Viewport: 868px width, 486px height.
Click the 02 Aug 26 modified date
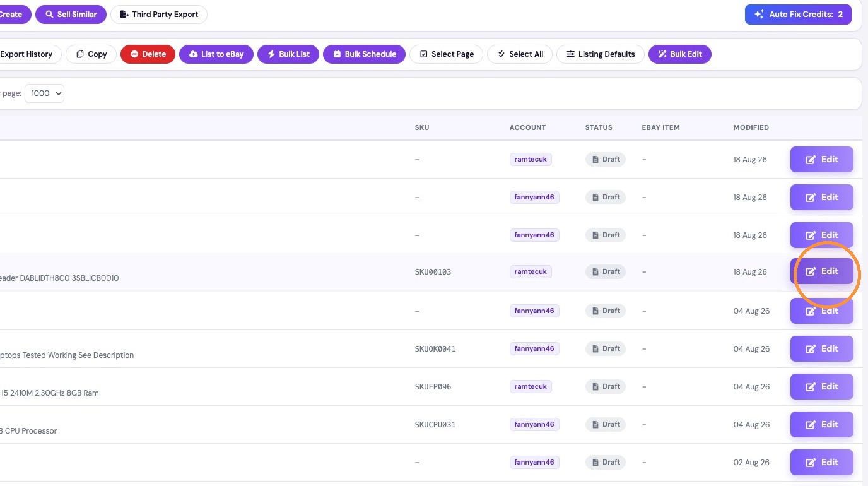pos(751,463)
